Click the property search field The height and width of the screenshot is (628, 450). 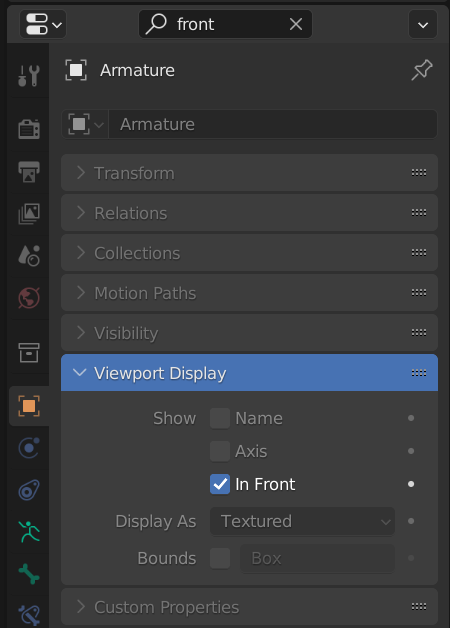click(225, 24)
